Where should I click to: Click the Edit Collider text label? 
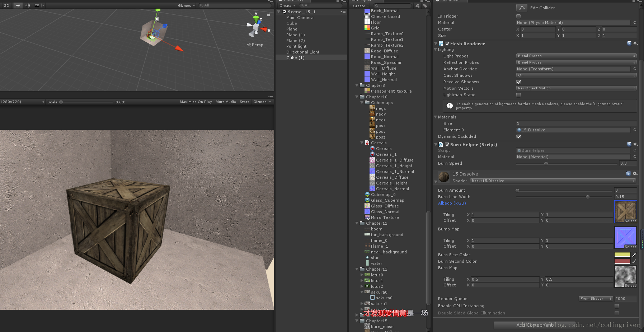(542, 8)
